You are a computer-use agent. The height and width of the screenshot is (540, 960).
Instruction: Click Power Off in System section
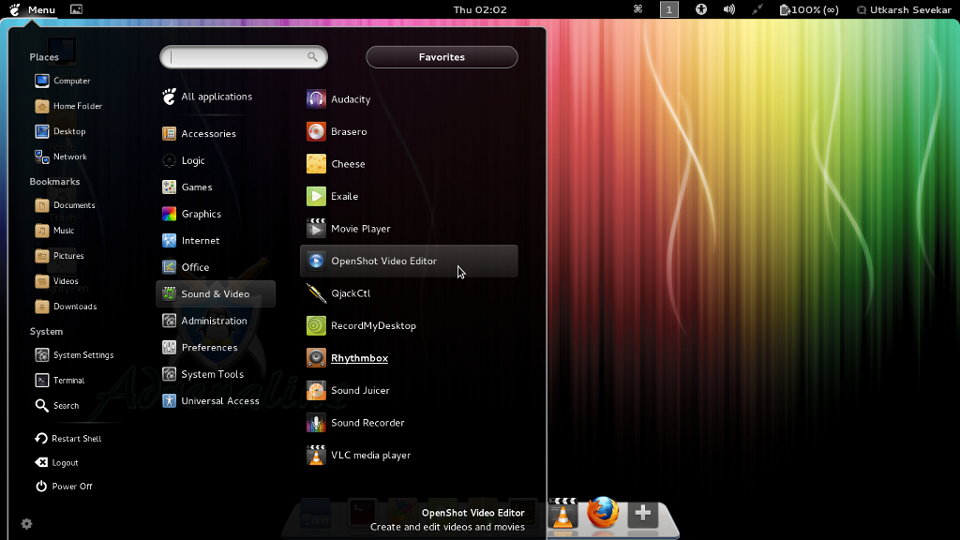[x=71, y=487]
